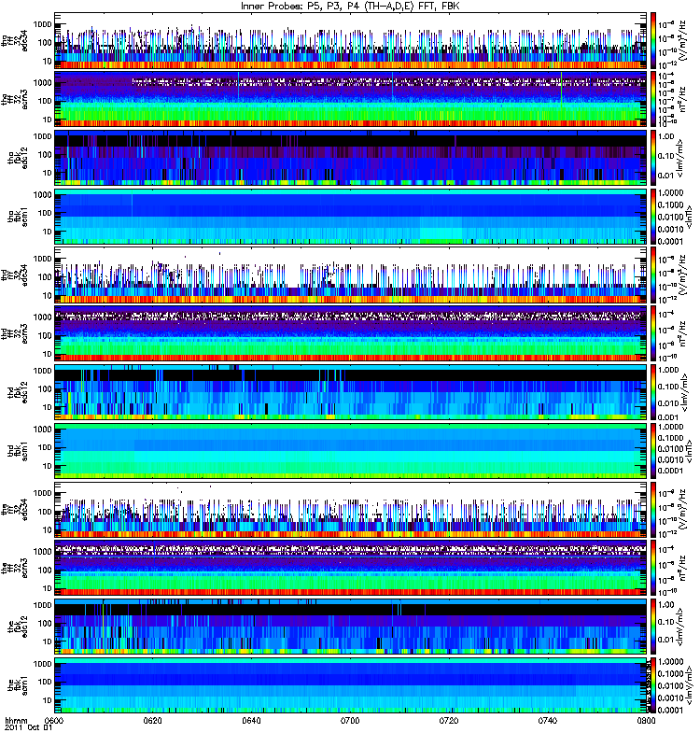Click the (V/m)²/Hz units label of tha edc34

point(684,41)
